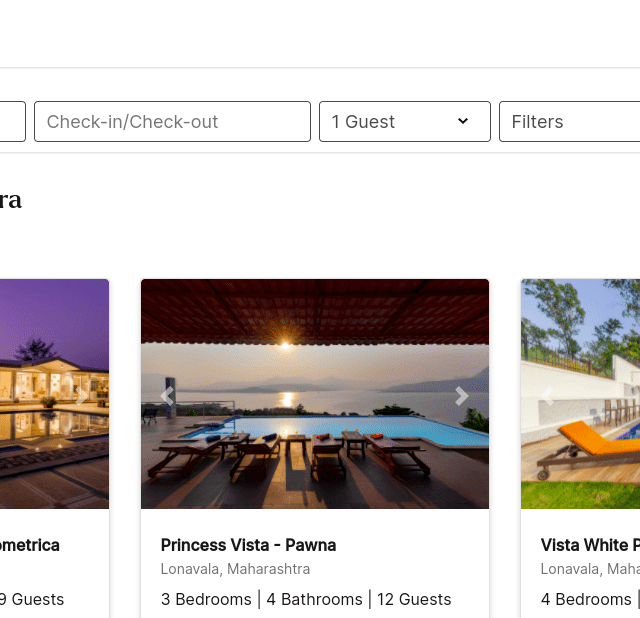Show previous photo of Vista White villa
640x618 pixels.
click(547, 396)
